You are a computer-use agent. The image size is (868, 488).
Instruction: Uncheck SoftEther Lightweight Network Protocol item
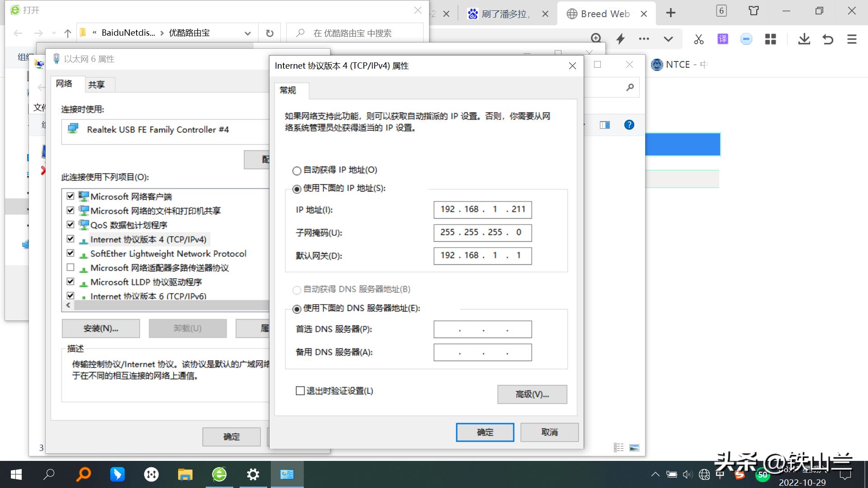pos(70,253)
